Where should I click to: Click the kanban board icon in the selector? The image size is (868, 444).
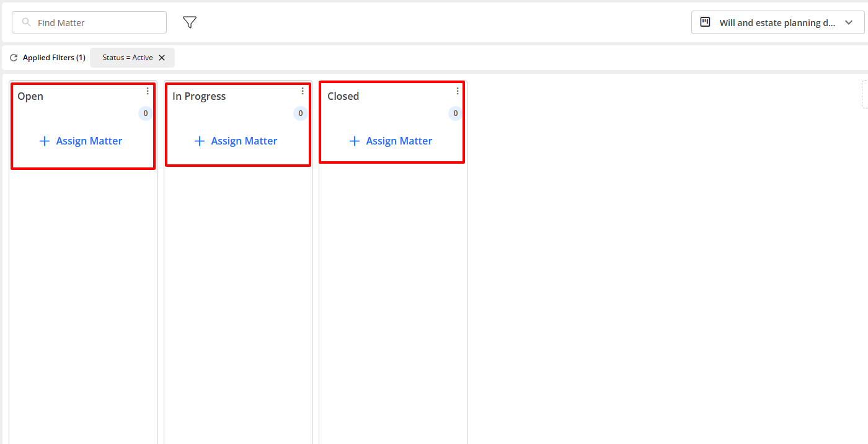click(x=705, y=22)
